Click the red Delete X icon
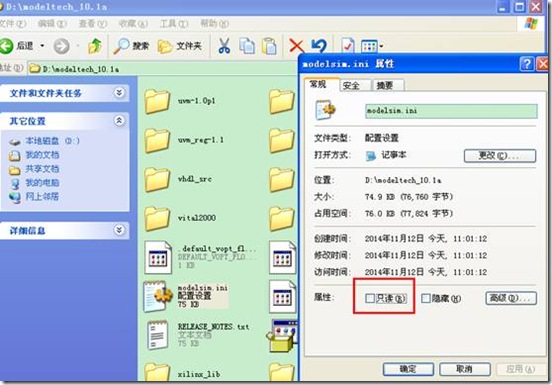The height and width of the screenshot is (385, 552). (296, 46)
